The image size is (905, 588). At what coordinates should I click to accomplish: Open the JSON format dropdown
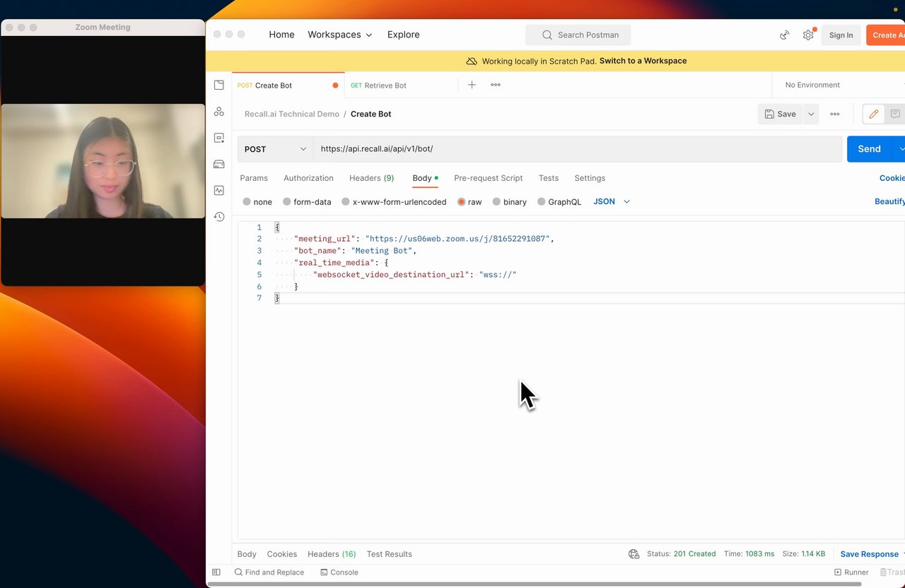coord(612,201)
